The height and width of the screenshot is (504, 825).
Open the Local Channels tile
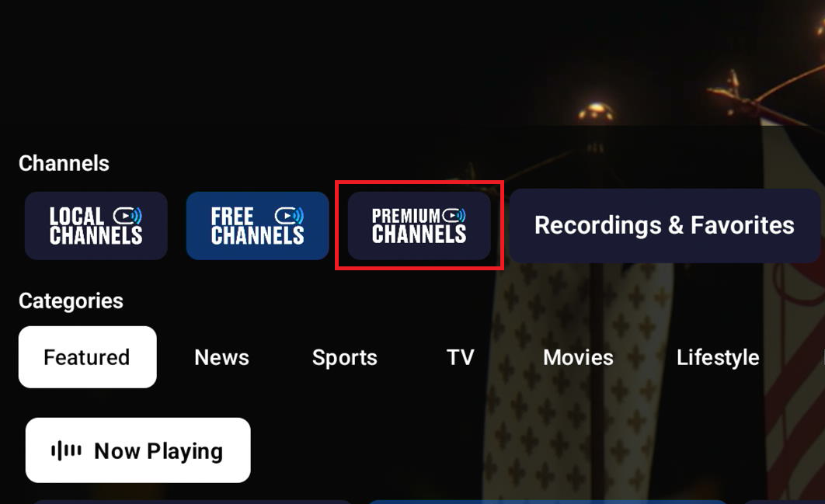[x=96, y=226]
